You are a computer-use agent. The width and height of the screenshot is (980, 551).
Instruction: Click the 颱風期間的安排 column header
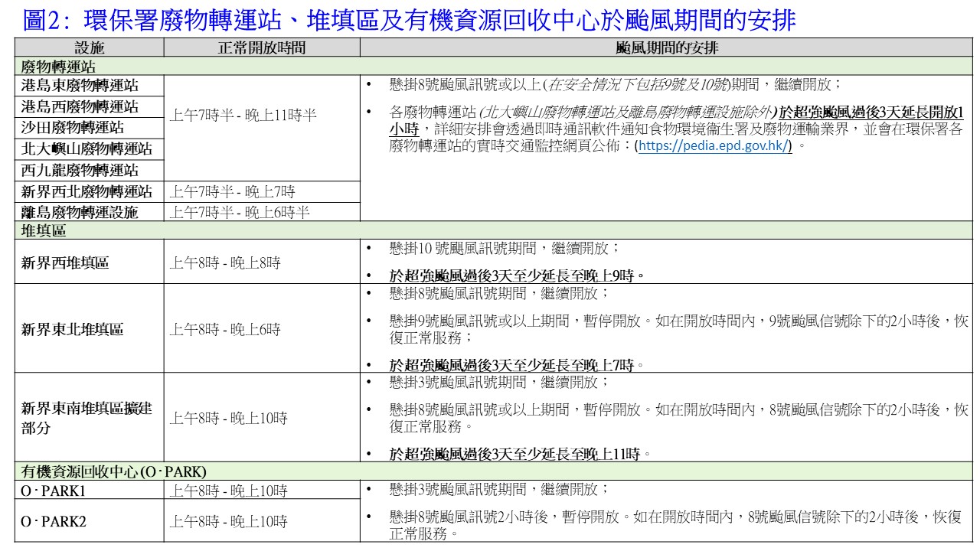(x=667, y=47)
